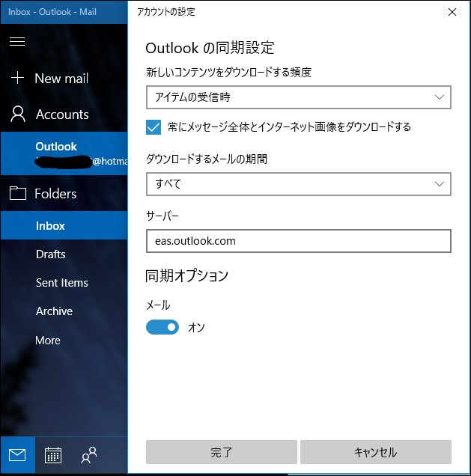This screenshot has height=476, width=471.
Task: Turn off the メール sync toggle
Action: [162, 327]
